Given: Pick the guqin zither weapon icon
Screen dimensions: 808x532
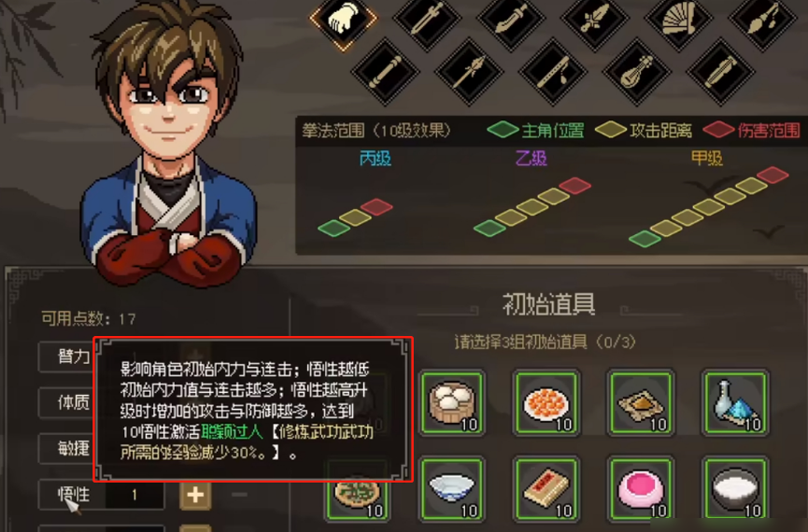Looking at the screenshot, I should click(721, 72).
